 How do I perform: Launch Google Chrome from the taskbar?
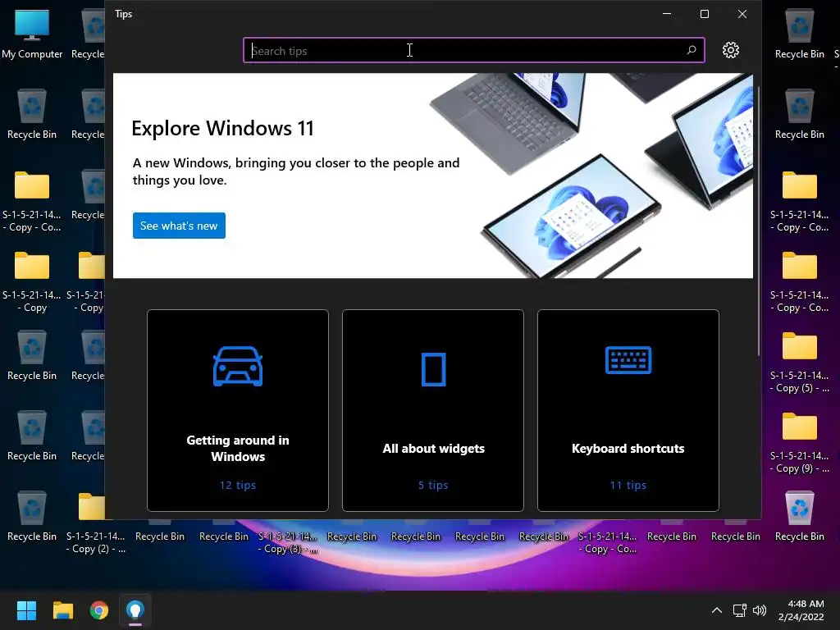(99, 610)
